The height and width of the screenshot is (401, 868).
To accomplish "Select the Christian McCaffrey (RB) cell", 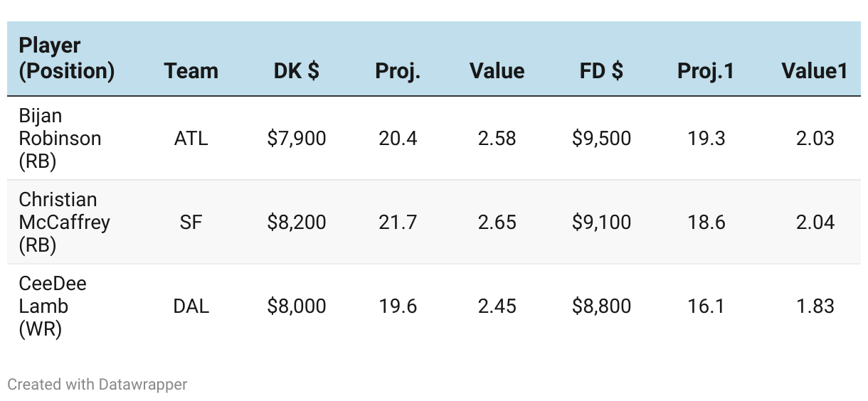I will (x=64, y=222).
